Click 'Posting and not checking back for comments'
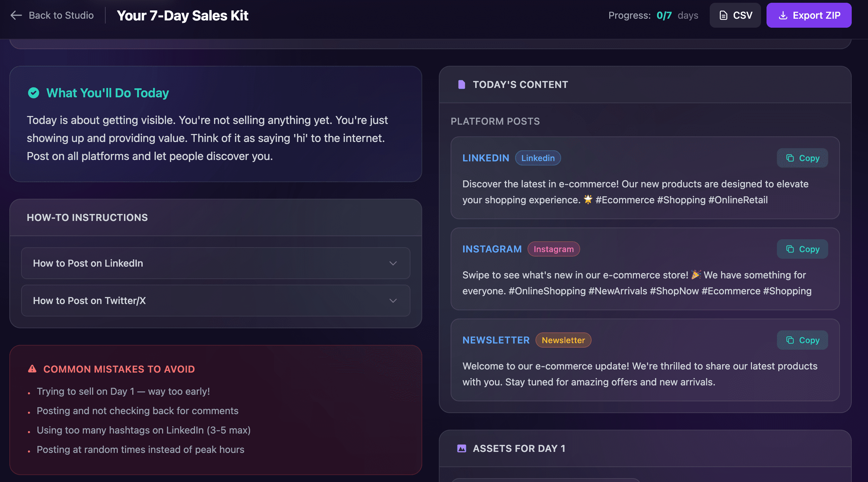The height and width of the screenshot is (482, 868). tap(138, 411)
